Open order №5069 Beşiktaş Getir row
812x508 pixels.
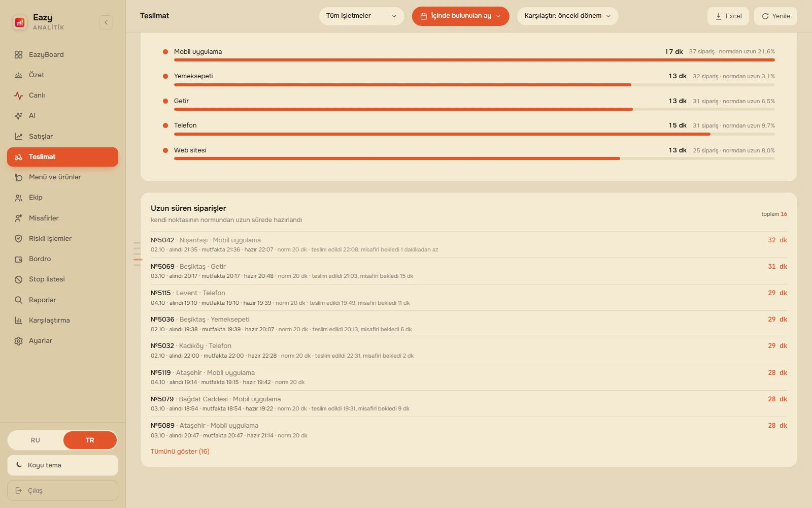click(x=469, y=271)
